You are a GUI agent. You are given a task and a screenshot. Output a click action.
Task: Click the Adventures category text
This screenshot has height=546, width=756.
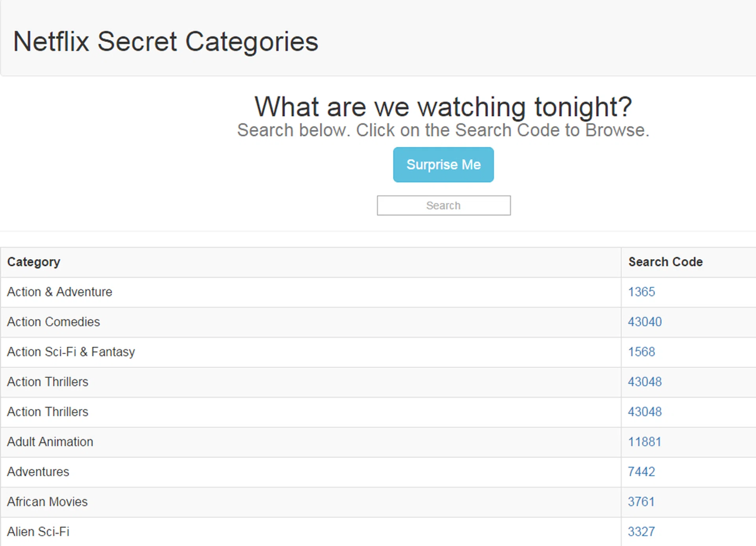pyautogui.click(x=38, y=472)
